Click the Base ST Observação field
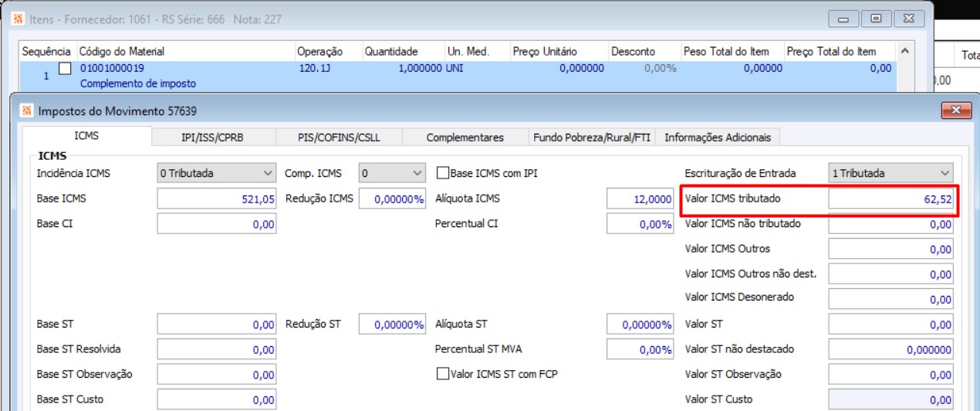Viewport: 980px width, 411px height. 216,375
